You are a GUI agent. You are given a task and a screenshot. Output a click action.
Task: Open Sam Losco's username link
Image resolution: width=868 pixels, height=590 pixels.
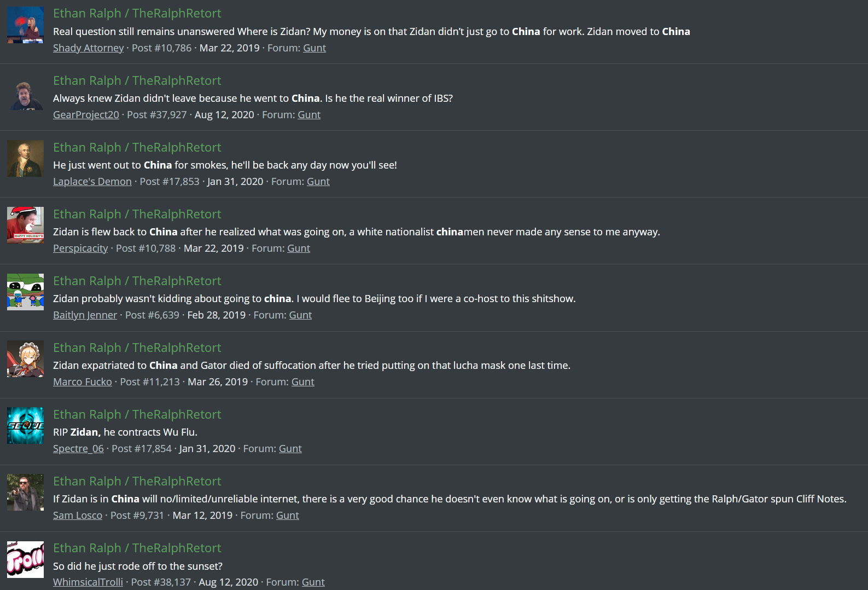coord(77,516)
